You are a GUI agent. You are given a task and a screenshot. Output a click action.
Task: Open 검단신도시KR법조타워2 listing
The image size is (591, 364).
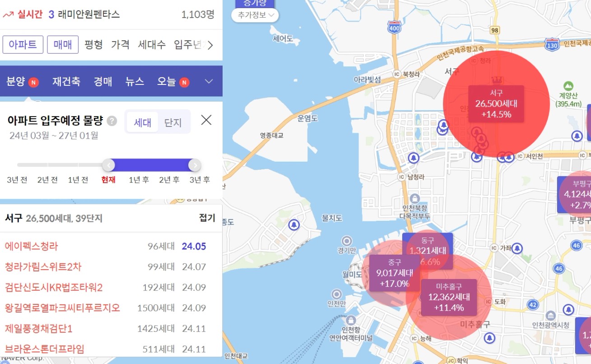[x=54, y=287]
